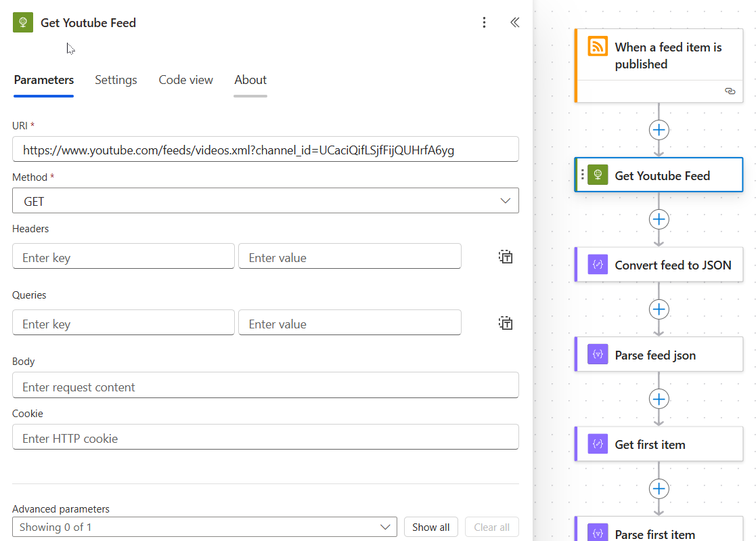Viewport: 756px width, 541px height.
Task: Select the Get first item card
Action: pos(659,443)
